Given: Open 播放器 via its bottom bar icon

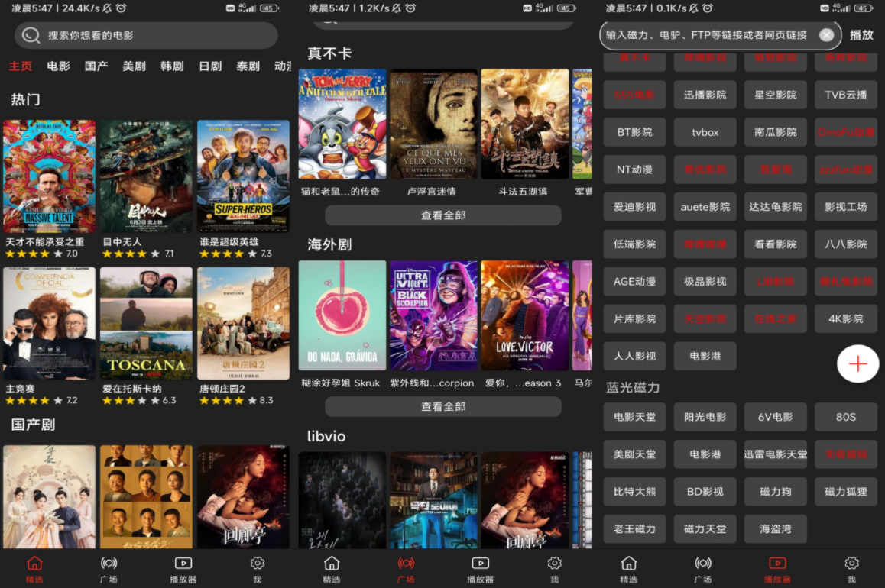Looking at the screenshot, I should pyautogui.click(x=183, y=563).
